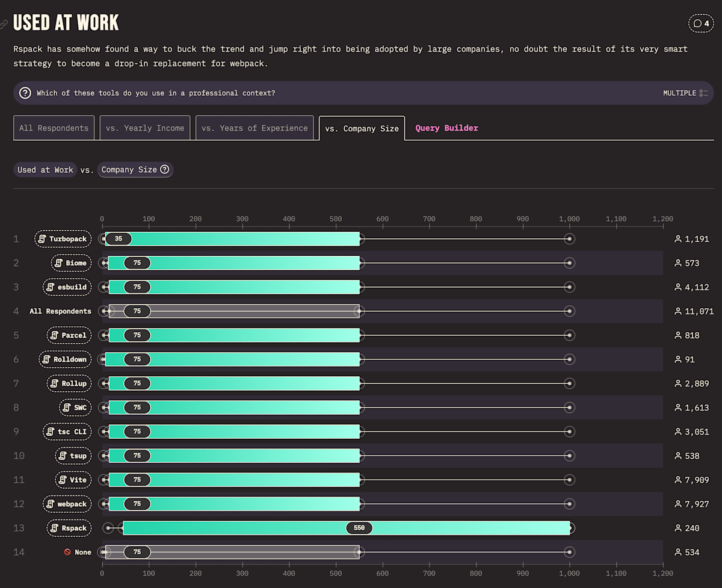Click the 573 count in Biome row
Screen dimensions: 722x588
[692, 263]
